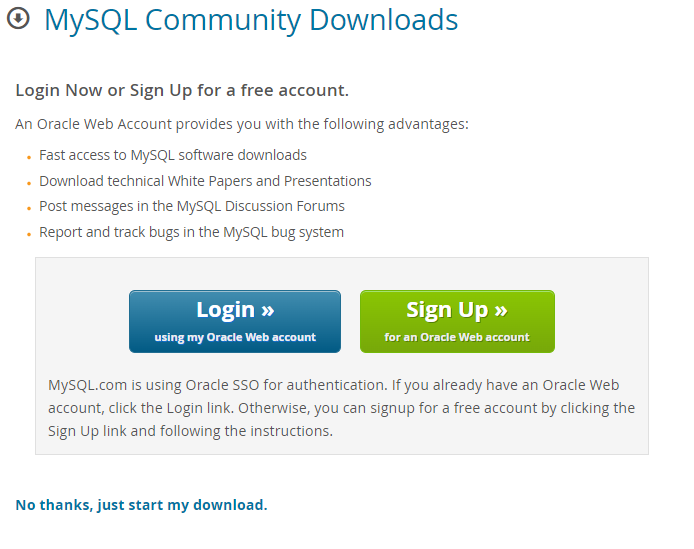Click the 'Report and track bugs' line

click(x=191, y=233)
